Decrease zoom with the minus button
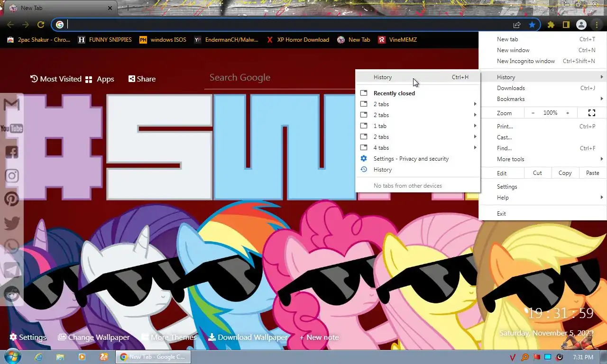The image size is (607, 364). click(x=533, y=113)
